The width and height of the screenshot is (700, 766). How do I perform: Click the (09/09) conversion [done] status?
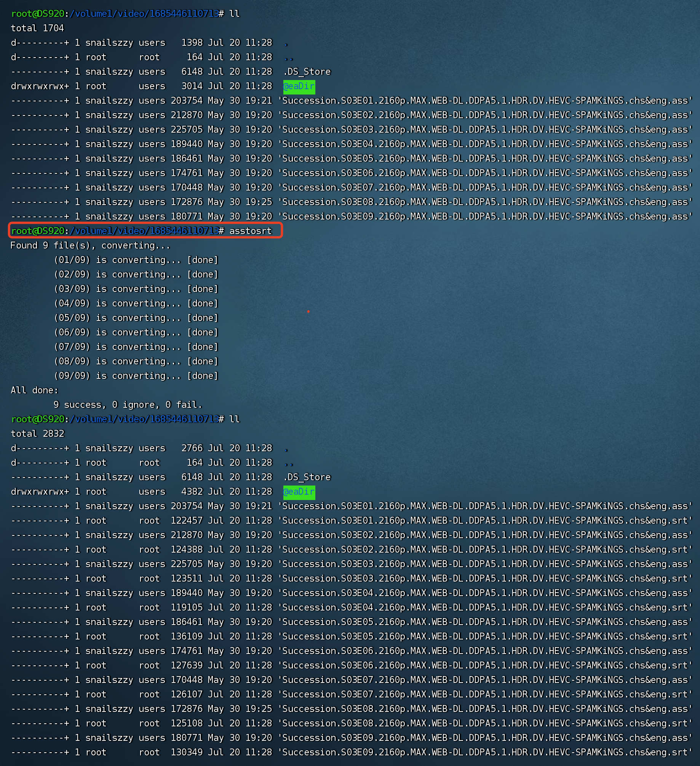[203, 376]
